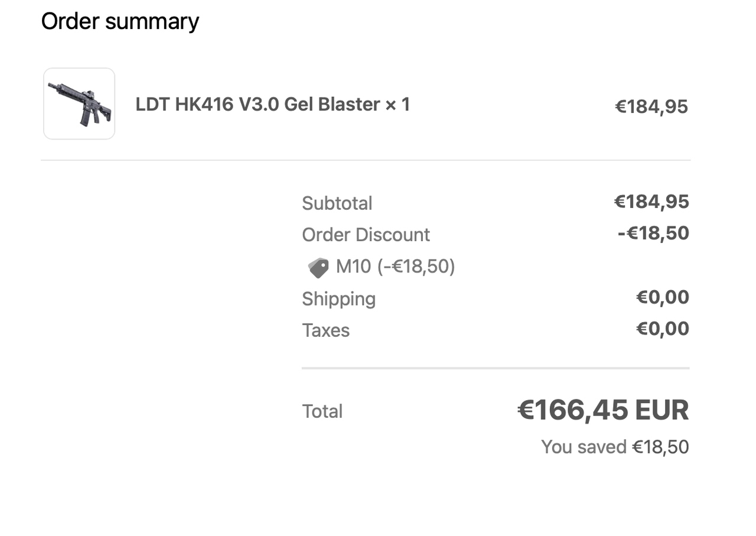The width and height of the screenshot is (756, 536).
Task: Click the Taxes amount €0,00
Action: (x=662, y=329)
